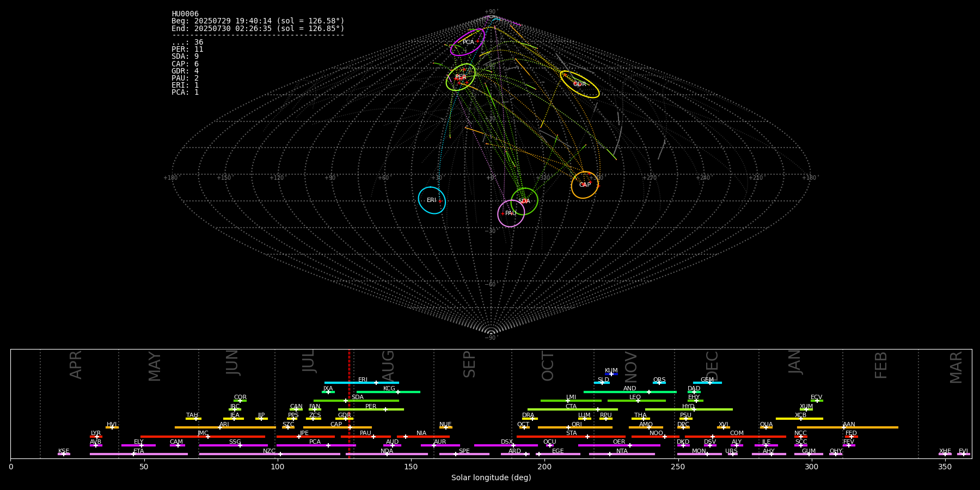This screenshot has width=980, height=490.
Task: Click the ETA shower bar in timeline
Action: coord(139,454)
